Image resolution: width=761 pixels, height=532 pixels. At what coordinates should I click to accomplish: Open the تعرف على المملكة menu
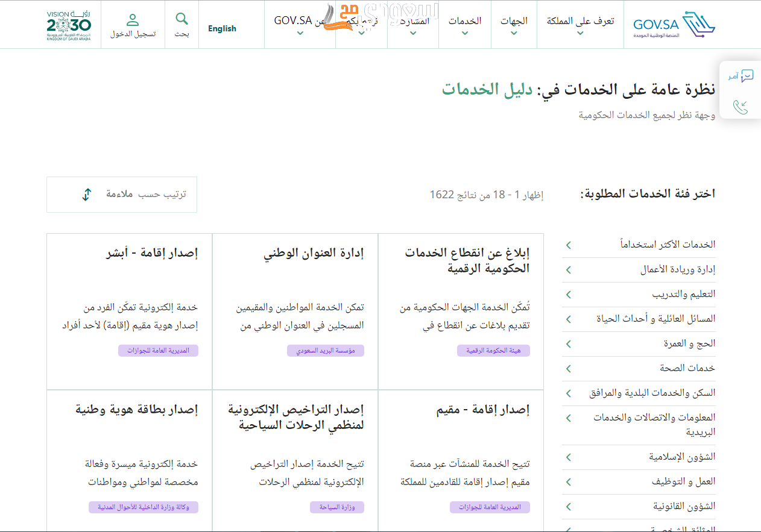click(x=580, y=25)
